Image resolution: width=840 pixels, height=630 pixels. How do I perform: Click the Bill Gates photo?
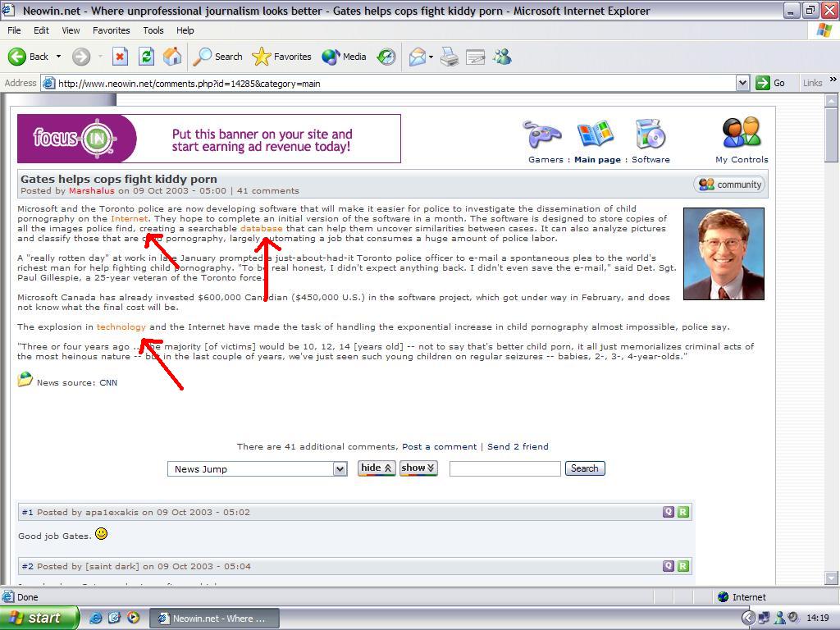click(x=724, y=254)
